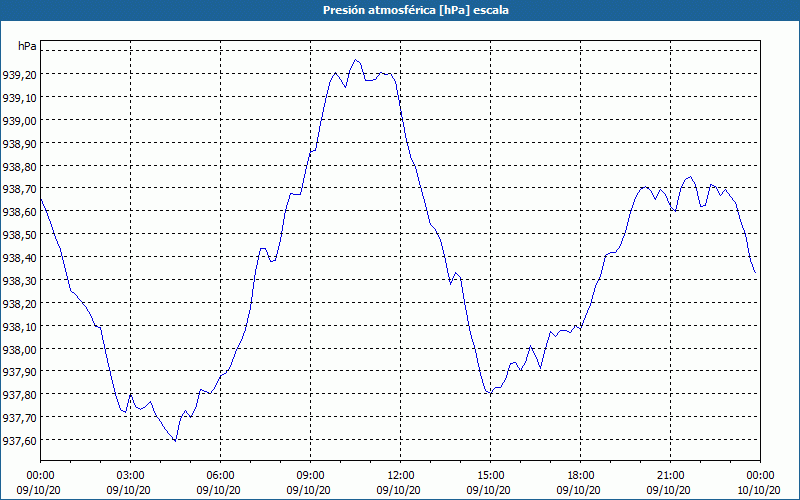The height and width of the screenshot is (500, 800).
Task: Pick the 15:00 time axis label
Action: [x=490, y=476]
